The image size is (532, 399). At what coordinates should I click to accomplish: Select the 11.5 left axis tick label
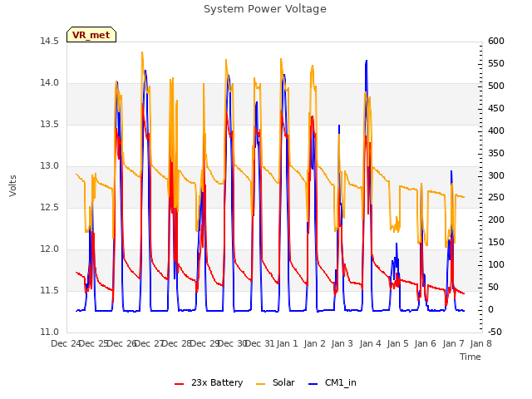pyautogui.click(x=50, y=290)
